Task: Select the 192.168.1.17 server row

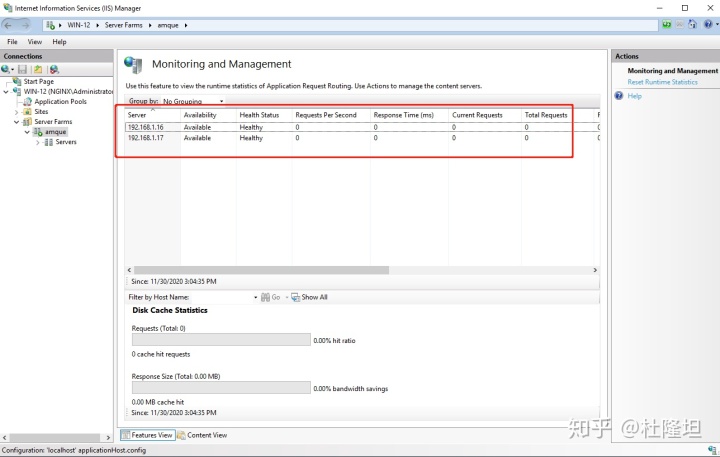Action: pyautogui.click(x=362, y=138)
